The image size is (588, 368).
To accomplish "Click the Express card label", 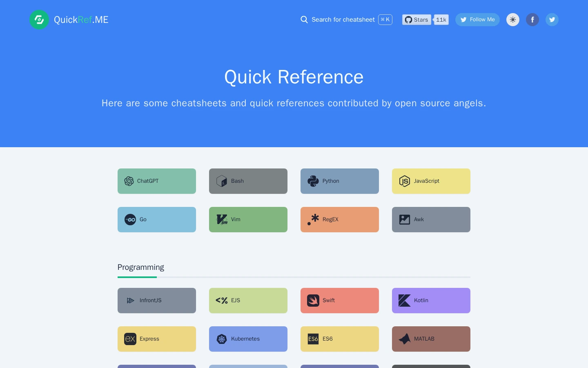I will [x=149, y=339].
